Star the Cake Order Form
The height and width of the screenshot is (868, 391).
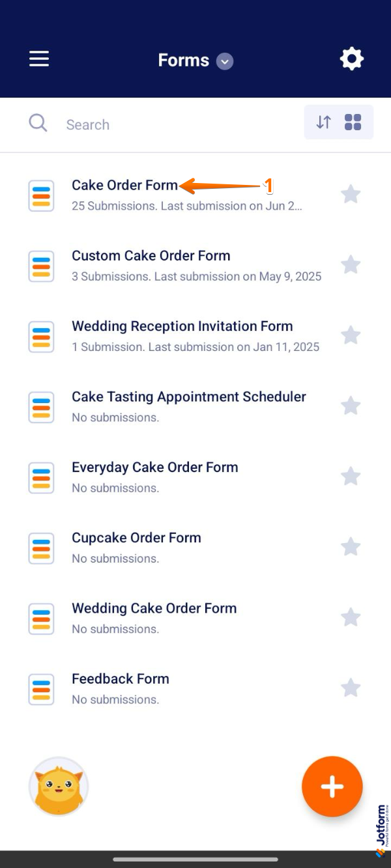click(351, 194)
